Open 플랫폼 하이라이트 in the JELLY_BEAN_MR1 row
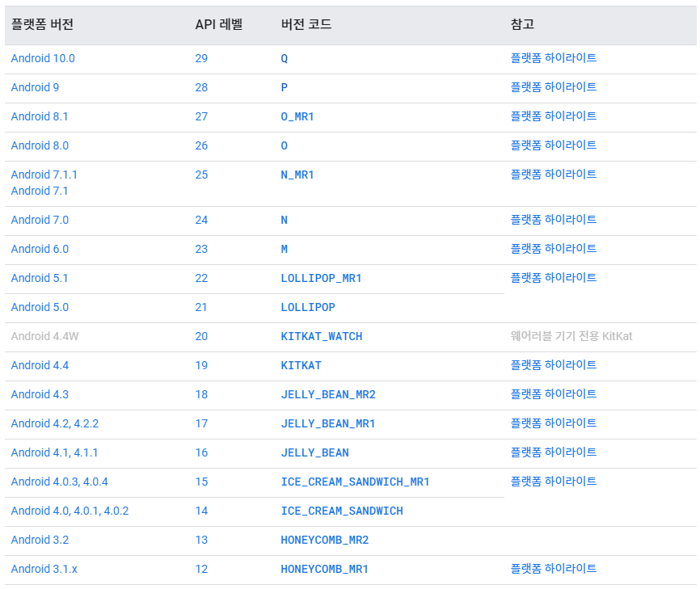This screenshot has width=700, height=589. [554, 423]
